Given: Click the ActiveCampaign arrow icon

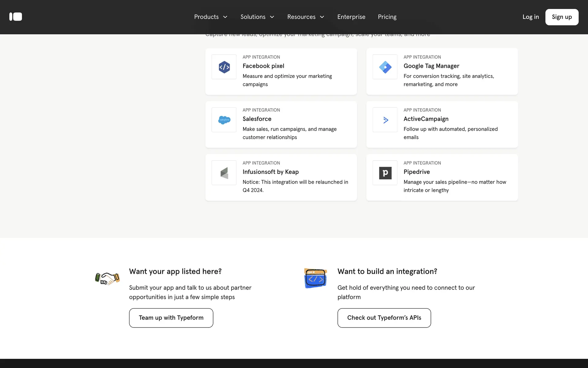Looking at the screenshot, I should 385,120.
